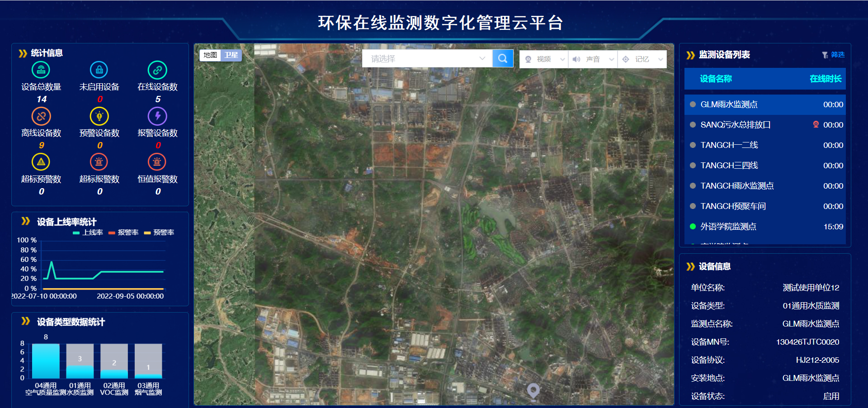Click the map search magnifier button

coord(503,58)
